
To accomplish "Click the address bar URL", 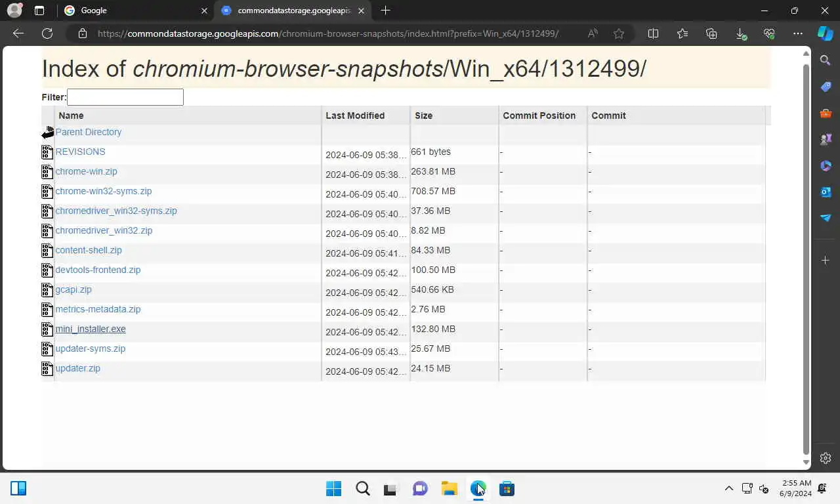I will pos(328,33).
